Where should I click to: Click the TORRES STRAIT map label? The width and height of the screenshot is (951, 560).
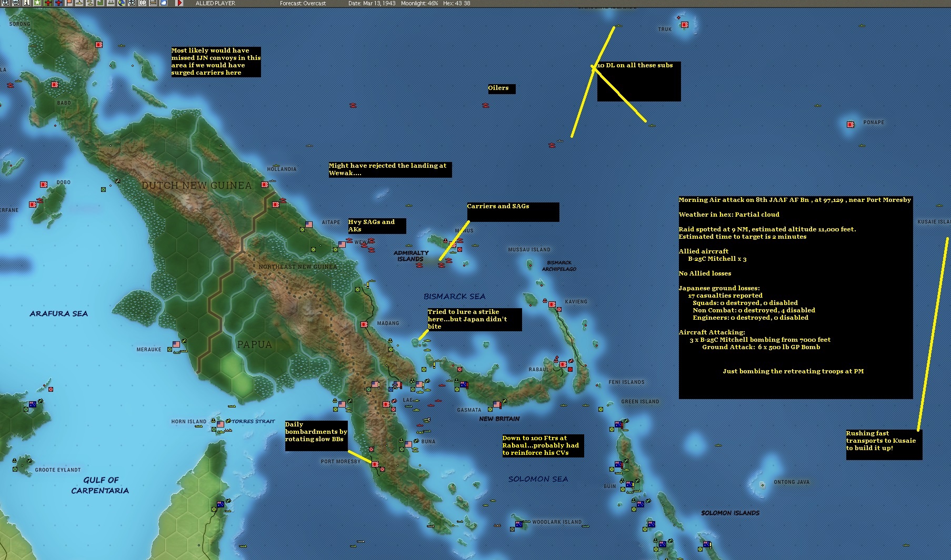coord(254,422)
